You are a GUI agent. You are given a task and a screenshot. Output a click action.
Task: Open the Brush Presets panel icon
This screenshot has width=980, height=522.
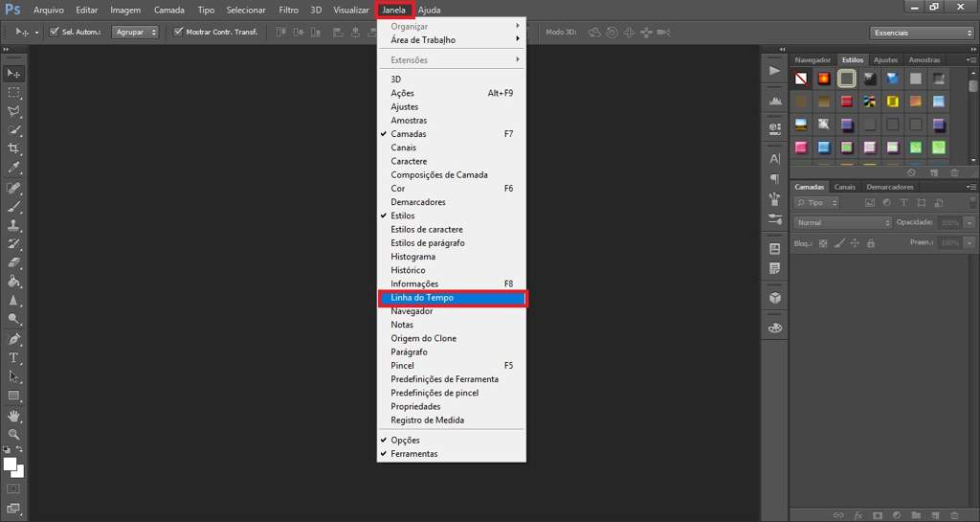point(775,218)
